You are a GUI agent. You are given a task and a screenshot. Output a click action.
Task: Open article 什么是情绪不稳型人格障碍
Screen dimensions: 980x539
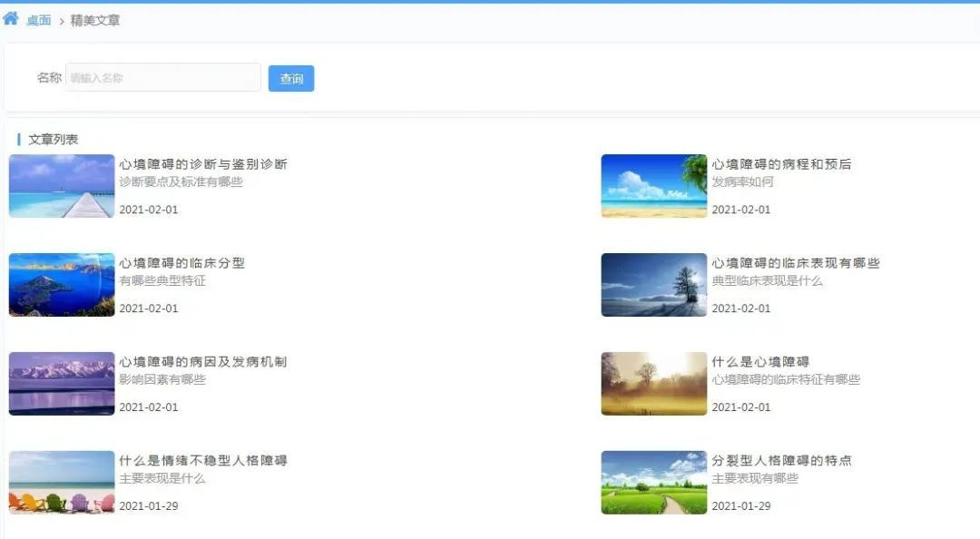pos(203,461)
